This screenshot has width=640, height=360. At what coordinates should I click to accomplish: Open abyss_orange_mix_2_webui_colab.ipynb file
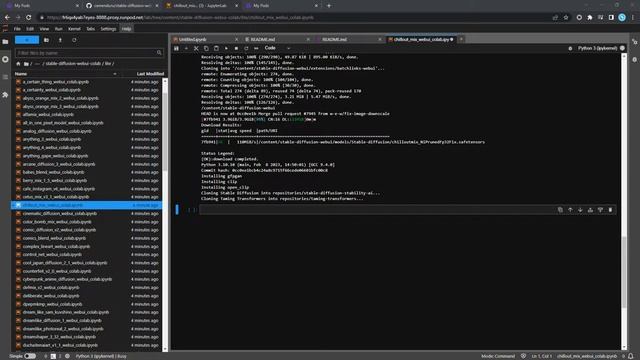pos(60,98)
